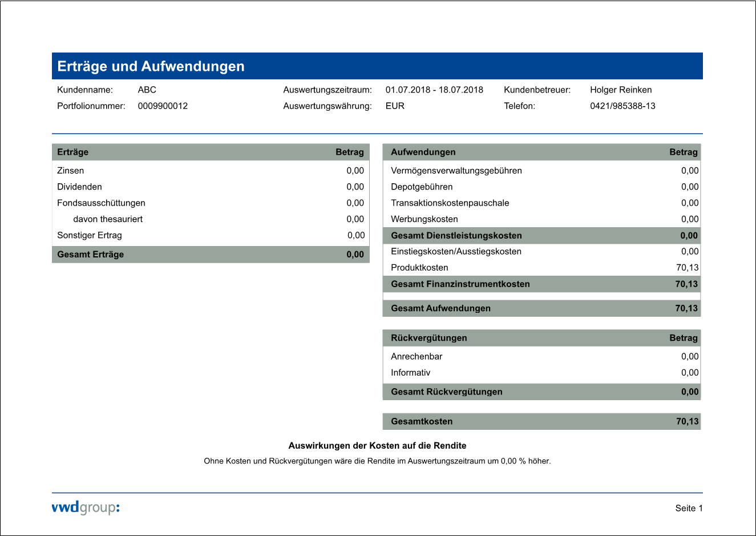Viewport: 756px width, 536px height.
Task: Select the Aufwendungen table header
Action: [x=541, y=152]
